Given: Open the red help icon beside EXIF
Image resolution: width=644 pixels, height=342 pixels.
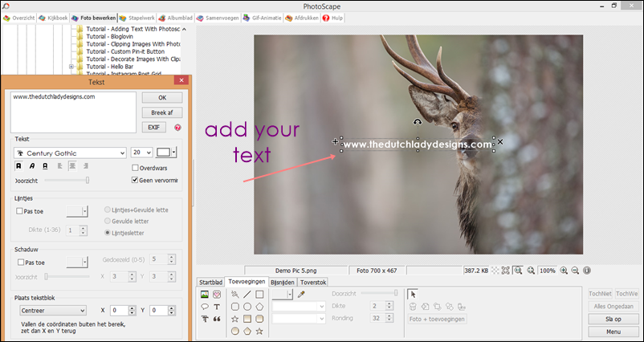Looking at the screenshot, I should click(x=177, y=128).
